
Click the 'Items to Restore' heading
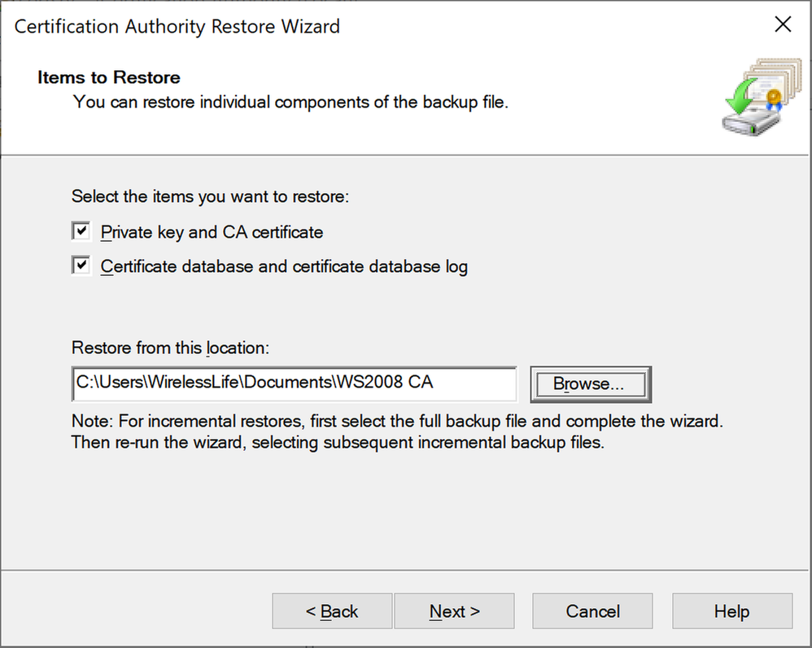click(x=109, y=77)
